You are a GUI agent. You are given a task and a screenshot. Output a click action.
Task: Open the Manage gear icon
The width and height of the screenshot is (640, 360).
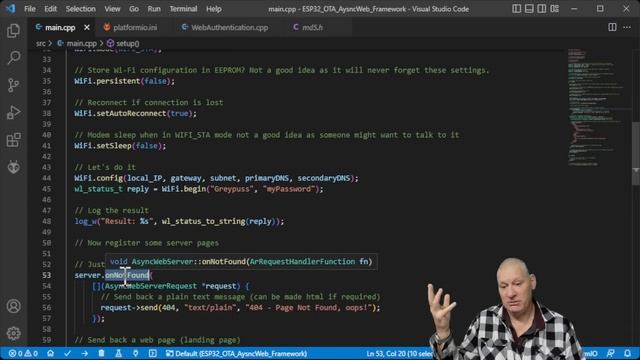13,333
